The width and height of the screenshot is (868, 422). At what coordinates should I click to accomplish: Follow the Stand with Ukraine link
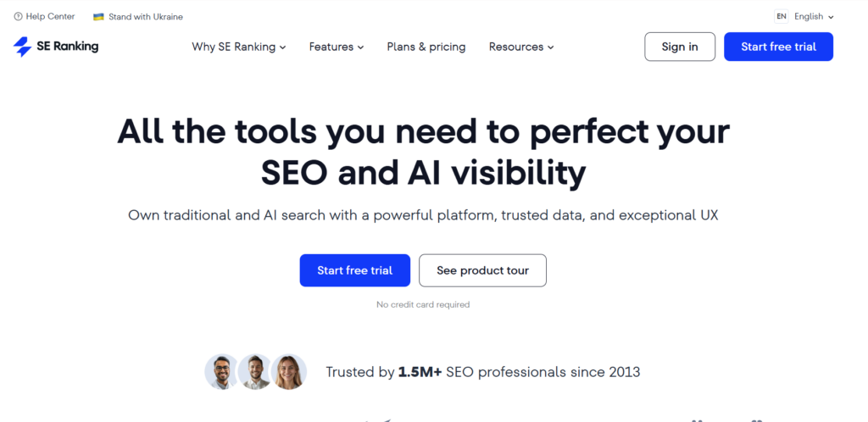coord(145,17)
